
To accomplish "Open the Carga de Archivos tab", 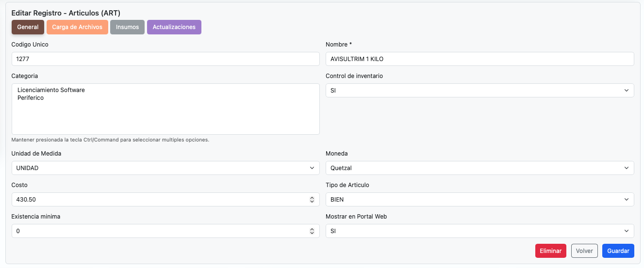I will (77, 27).
